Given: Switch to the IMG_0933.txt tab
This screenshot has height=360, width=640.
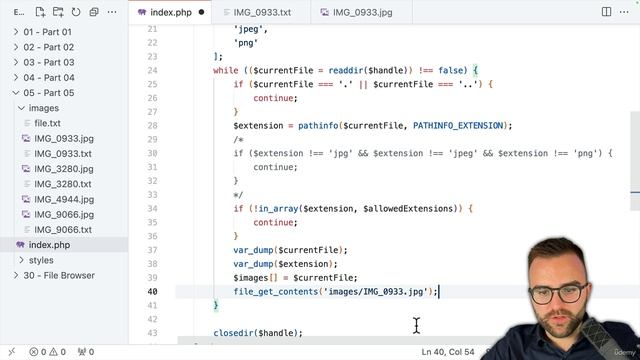Looking at the screenshot, I should pos(261,12).
